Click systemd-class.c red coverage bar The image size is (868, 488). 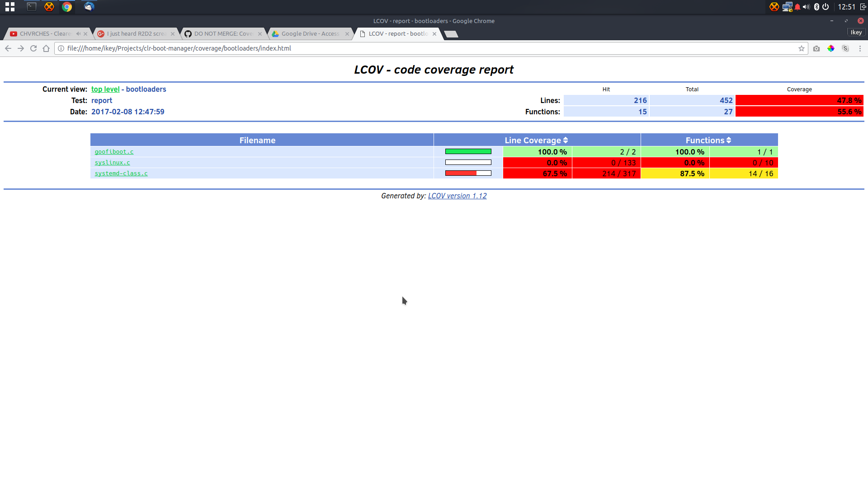(468, 174)
